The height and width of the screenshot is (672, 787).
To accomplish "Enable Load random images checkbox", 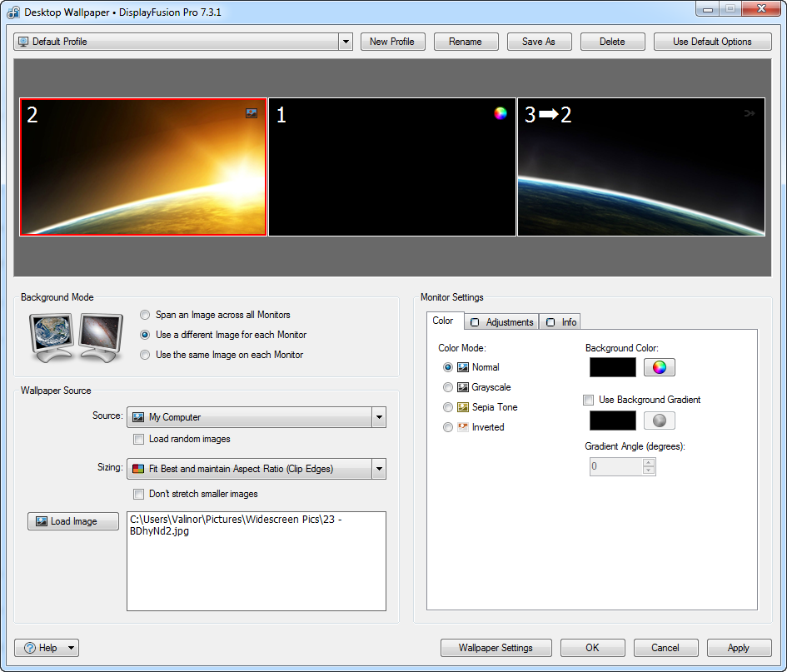I will pyautogui.click(x=140, y=439).
